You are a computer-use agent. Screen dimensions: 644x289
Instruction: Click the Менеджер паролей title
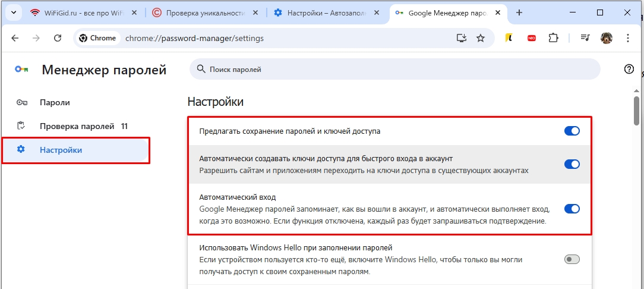pos(104,70)
